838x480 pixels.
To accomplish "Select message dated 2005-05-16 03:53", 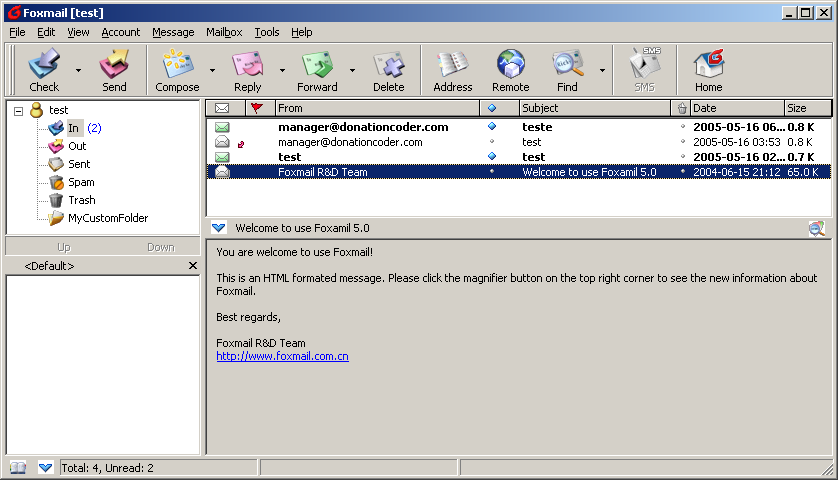I will pos(518,142).
